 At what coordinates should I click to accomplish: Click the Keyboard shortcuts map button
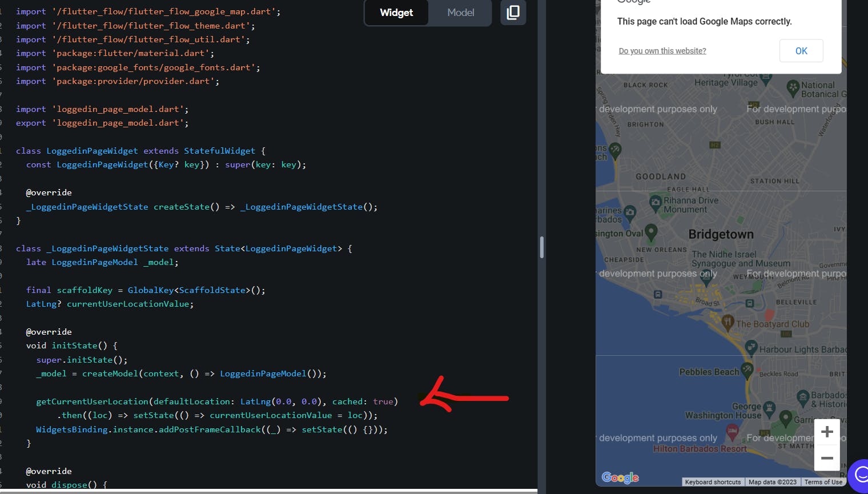click(713, 482)
